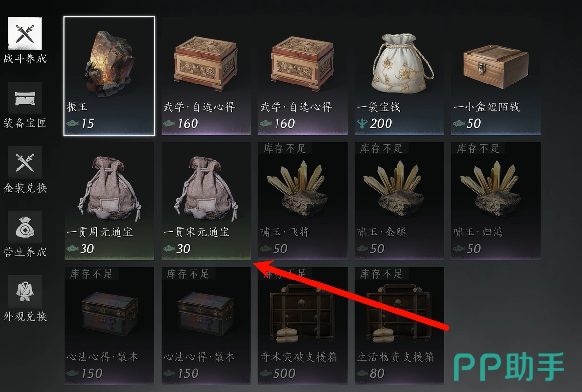Open the first 心法心得·散本 chest
This screenshot has width=582, height=392.
[110, 326]
